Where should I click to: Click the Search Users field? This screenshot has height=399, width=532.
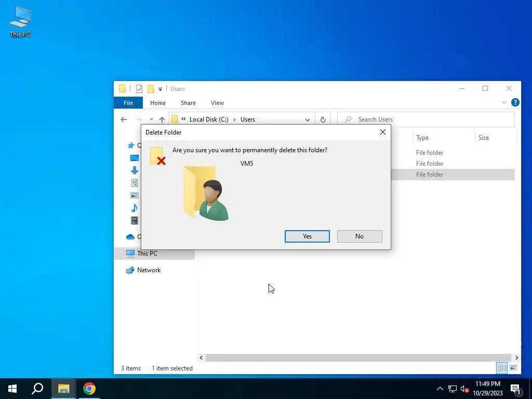pyautogui.click(x=426, y=119)
